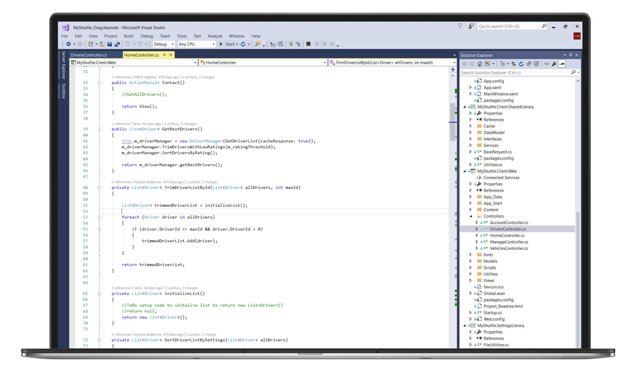
Task: Select DriversController.cs in the Solution Explorer
Action: pos(508,229)
